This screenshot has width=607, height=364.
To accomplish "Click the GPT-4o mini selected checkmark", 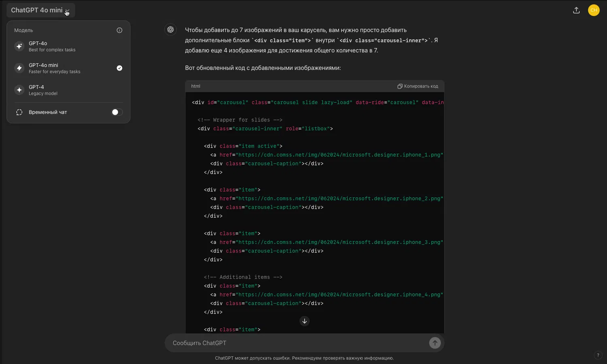I will (119, 68).
